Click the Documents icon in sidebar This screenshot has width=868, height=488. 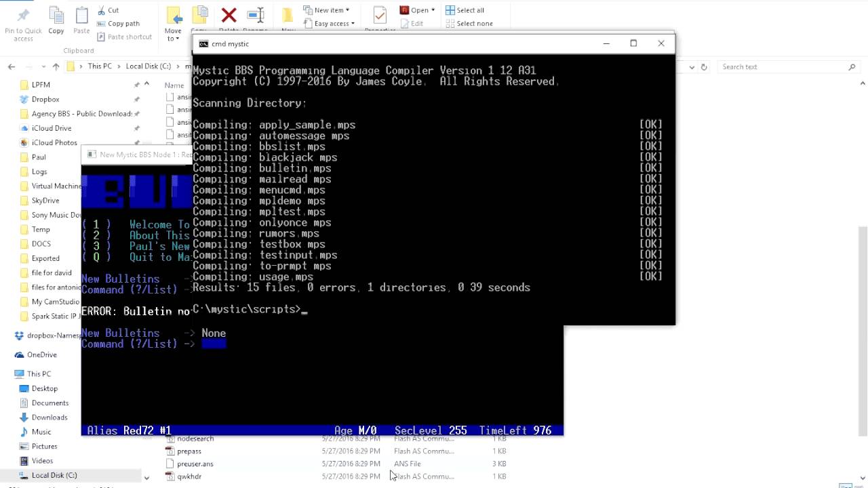pyautogui.click(x=24, y=403)
